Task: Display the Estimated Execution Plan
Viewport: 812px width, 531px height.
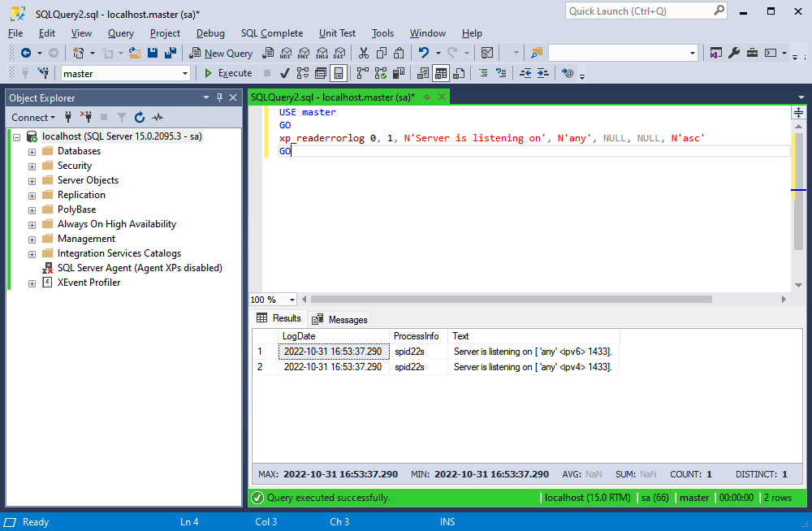Action: [x=303, y=73]
